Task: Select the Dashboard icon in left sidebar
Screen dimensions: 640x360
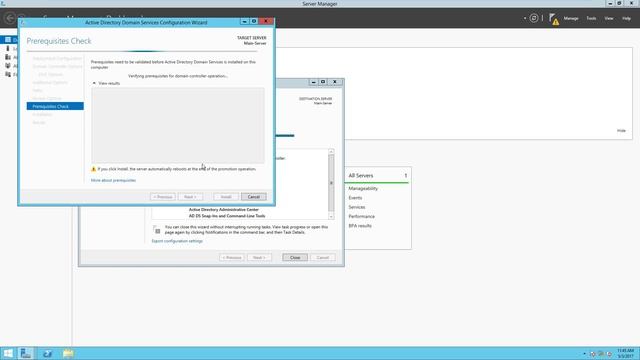Action: coord(8,40)
